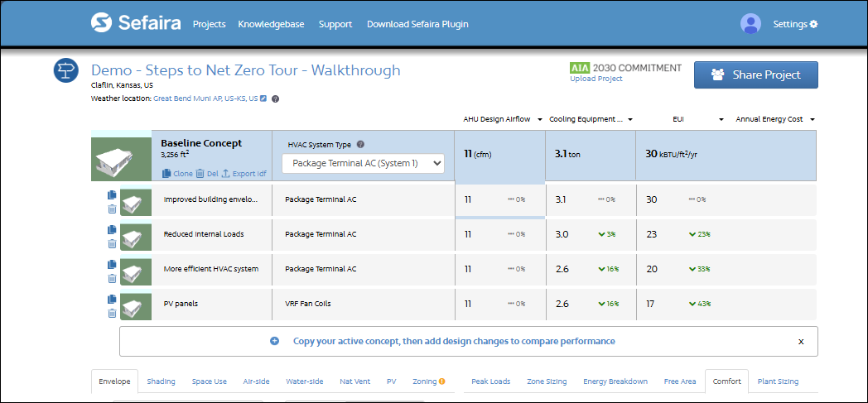Switch to the Energy Breakdown tab
The height and width of the screenshot is (403, 868).
point(615,381)
